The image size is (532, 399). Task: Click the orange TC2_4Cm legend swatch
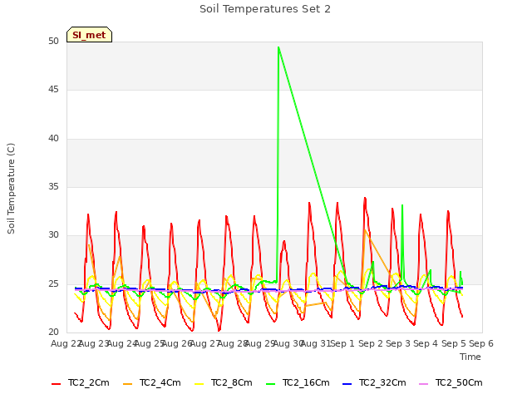[x=127, y=384]
